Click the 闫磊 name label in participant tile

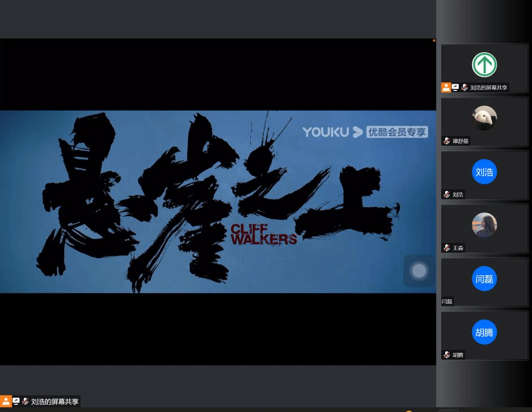click(x=447, y=301)
